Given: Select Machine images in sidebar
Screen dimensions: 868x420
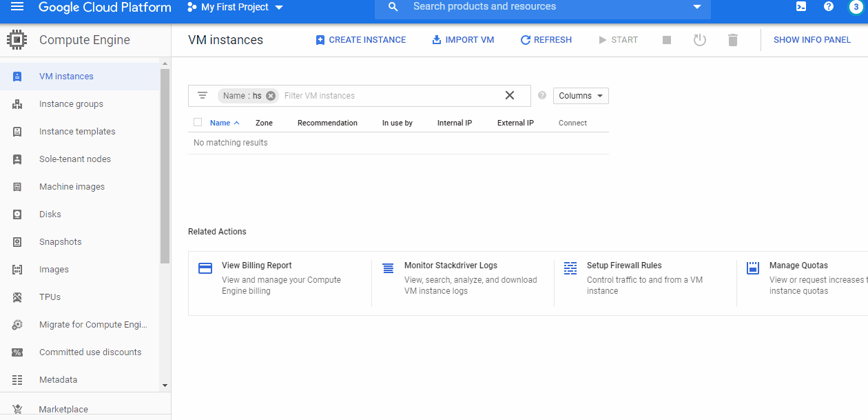Looking at the screenshot, I should click(72, 187).
